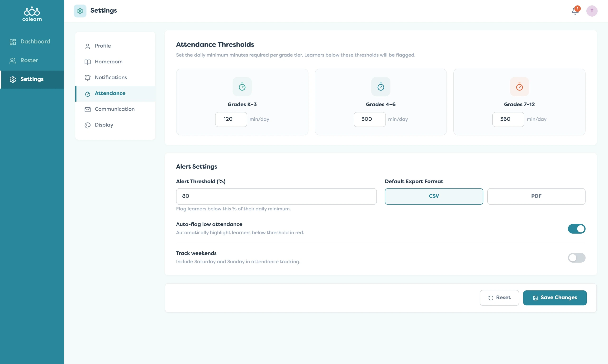Select CSV as default export format

point(434,196)
